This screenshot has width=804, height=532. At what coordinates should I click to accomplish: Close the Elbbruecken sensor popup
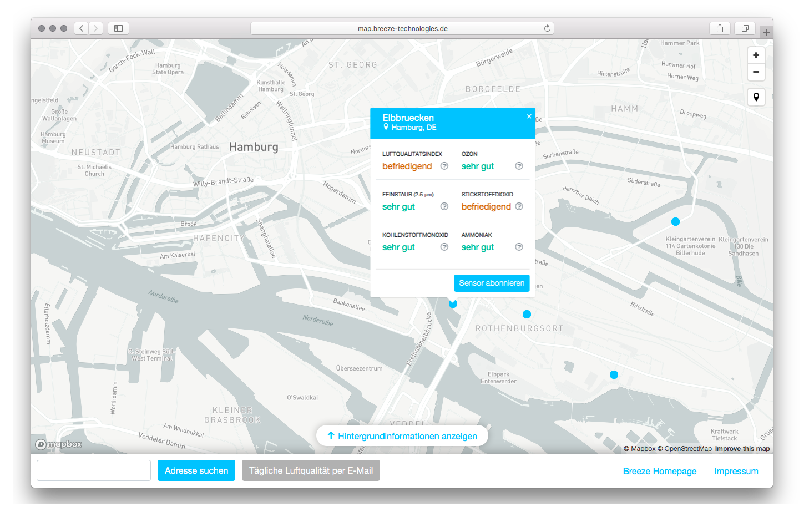529,116
